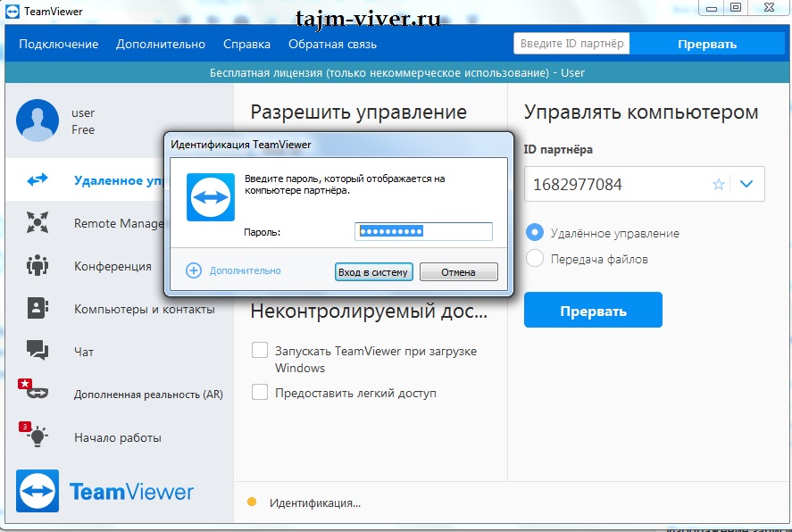Image resolution: width=792 pixels, height=532 pixels.
Task: Open the Справка menu
Action: tap(246, 44)
